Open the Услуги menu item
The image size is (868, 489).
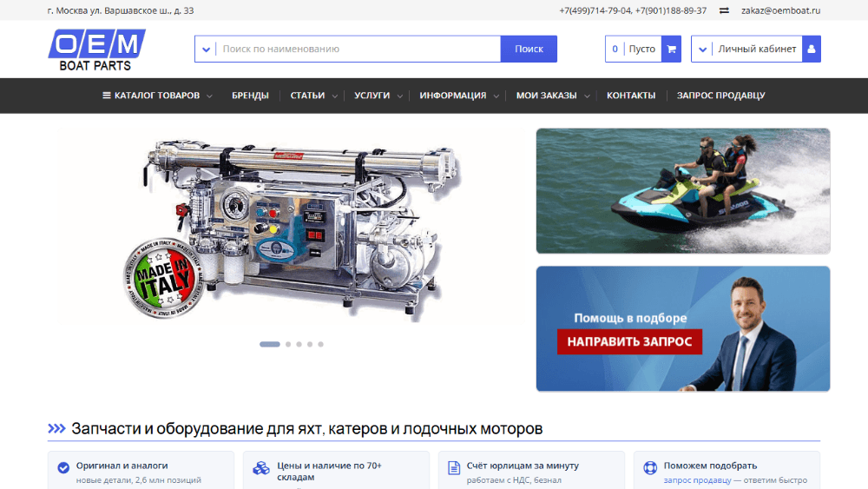[372, 96]
